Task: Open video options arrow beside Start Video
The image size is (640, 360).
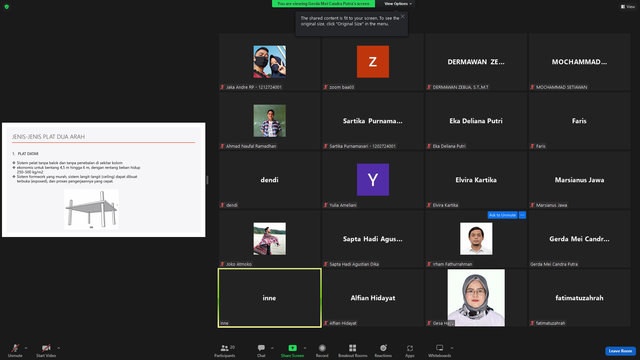Action: (59, 348)
